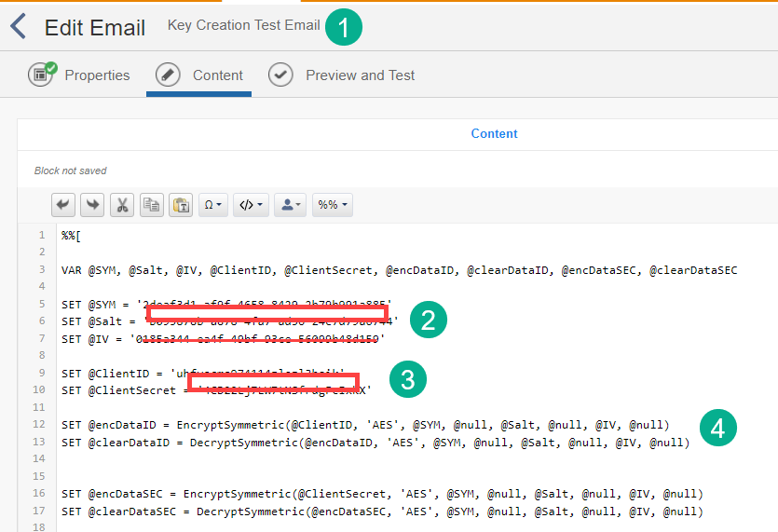Expand the code snippet </> dropdown
This screenshot has width=778, height=532.
pos(252,205)
